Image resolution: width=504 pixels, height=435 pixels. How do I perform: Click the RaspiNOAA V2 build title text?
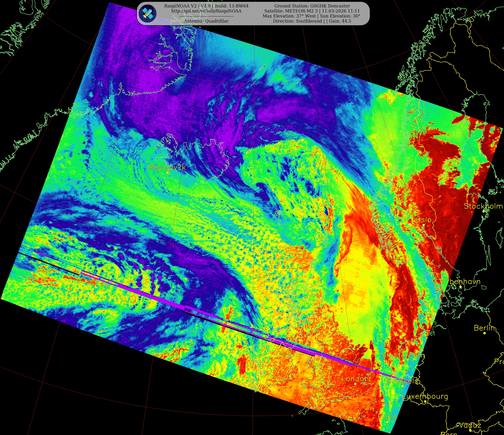pos(206,6)
